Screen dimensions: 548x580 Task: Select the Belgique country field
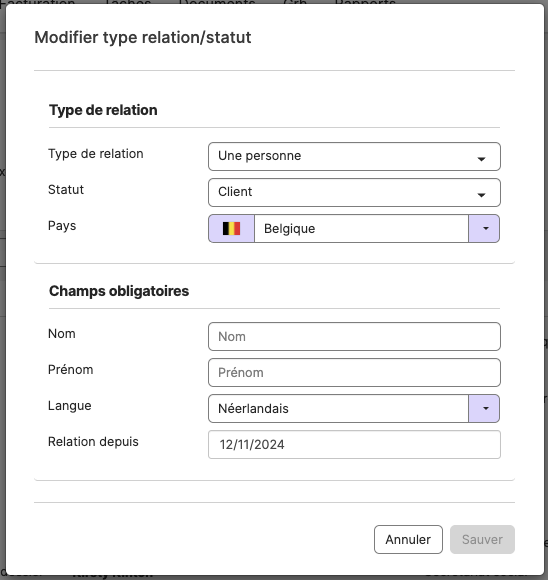point(361,229)
